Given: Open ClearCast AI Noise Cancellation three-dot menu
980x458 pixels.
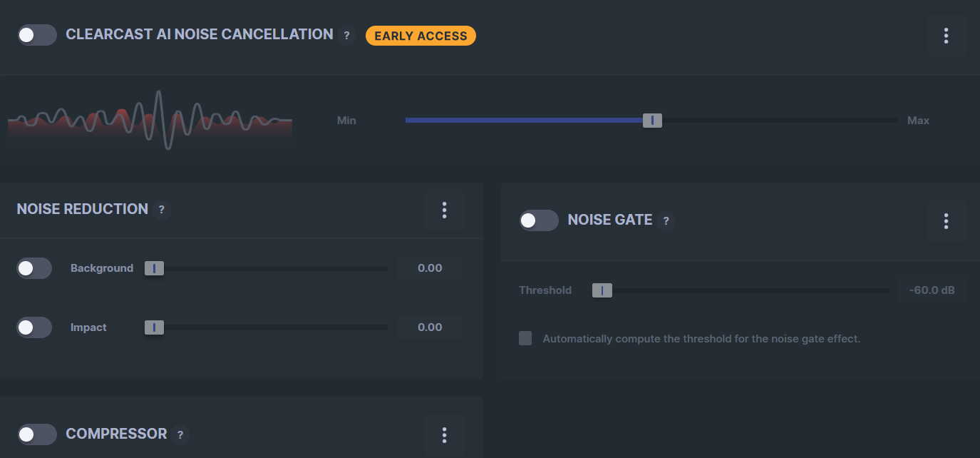Looking at the screenshot, I should [946, 36].
